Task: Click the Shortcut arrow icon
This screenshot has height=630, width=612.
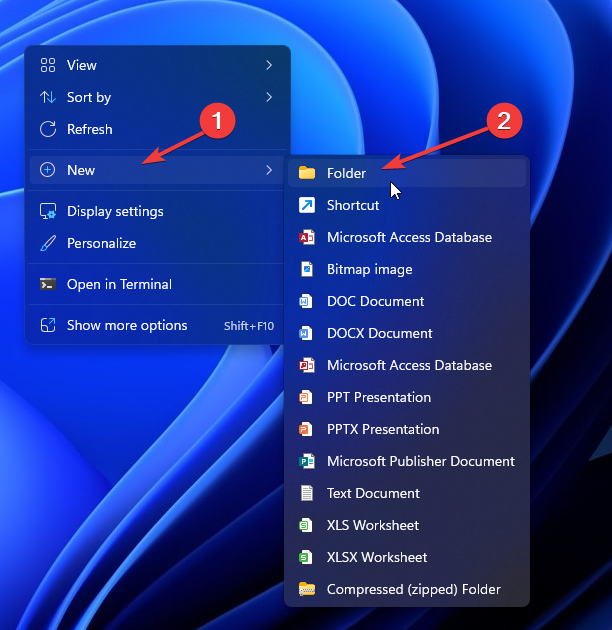Action: tap(307, 205)
